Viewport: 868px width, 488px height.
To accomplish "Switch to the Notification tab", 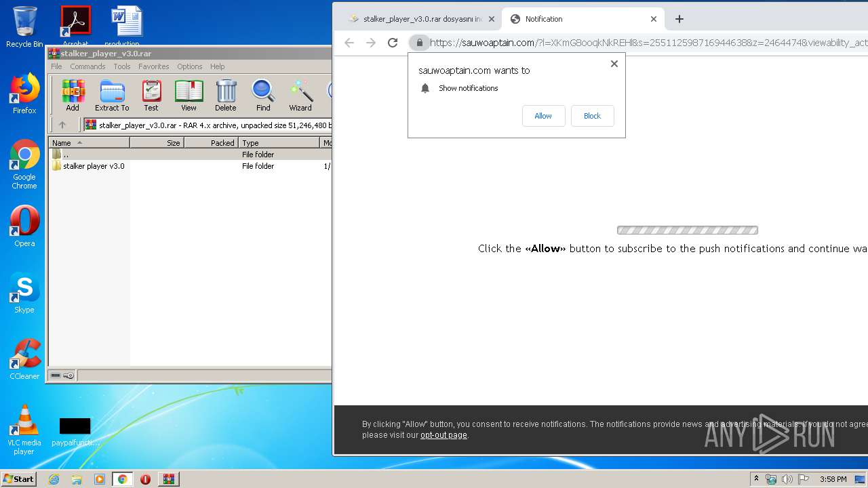I will [x=583, y=19].
